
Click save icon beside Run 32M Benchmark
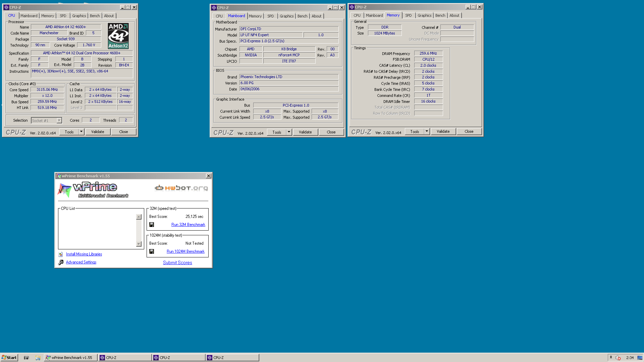click(152, 225)
